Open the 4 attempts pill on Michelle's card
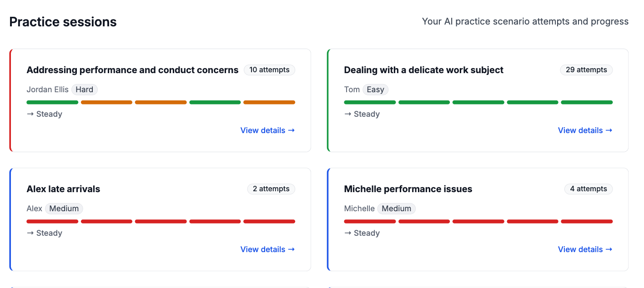Screen dimensions: 644x288 click(x=589, y=189)
